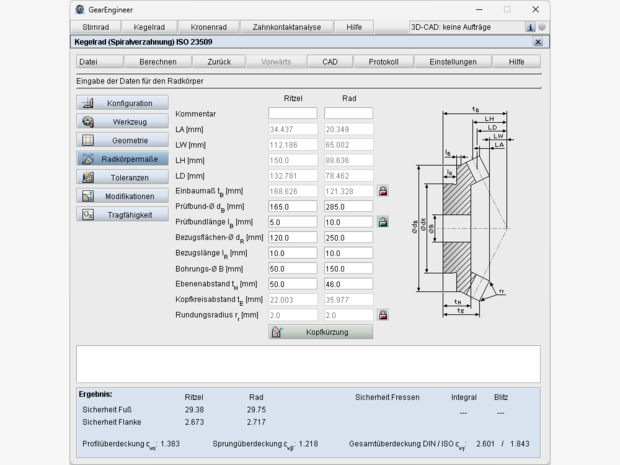Click the Zurück button
The width and height of the screenshot is (620, 465).
pos(219,61)
